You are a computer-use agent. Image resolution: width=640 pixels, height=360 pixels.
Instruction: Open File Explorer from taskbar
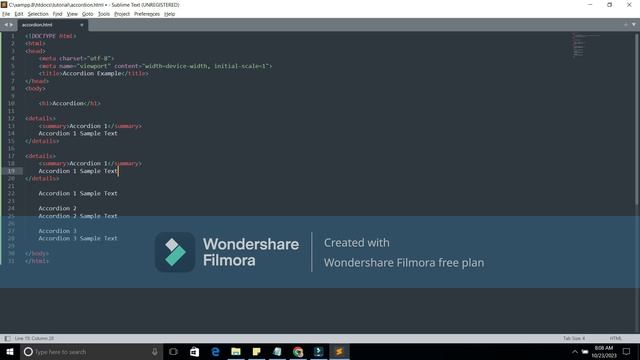pyautogui.click(x=236, y=352)
